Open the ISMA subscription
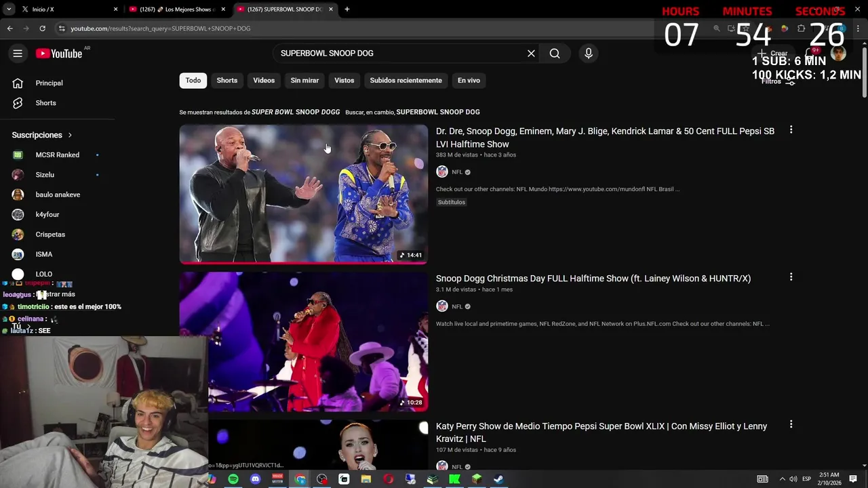The image size is (868, 488). point(44,254)
